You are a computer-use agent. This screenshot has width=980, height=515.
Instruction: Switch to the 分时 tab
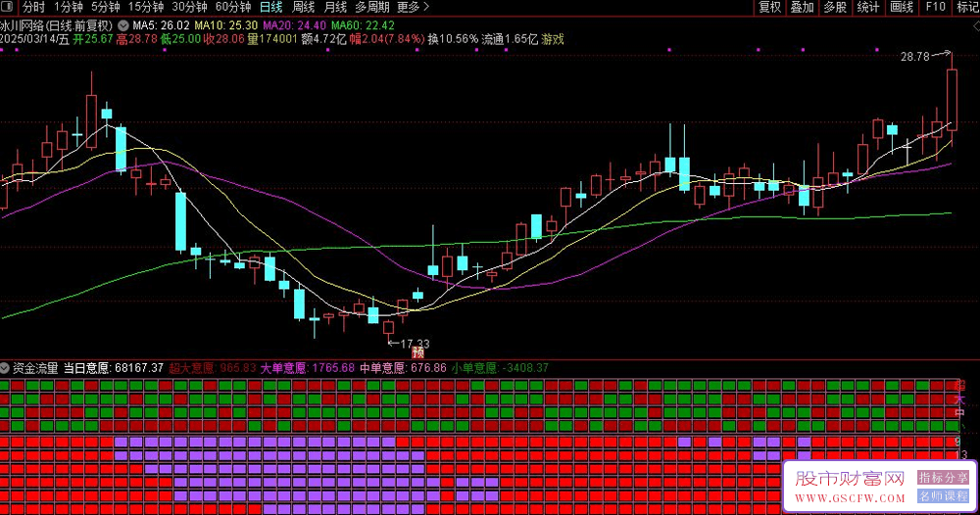tap(33, 7)
